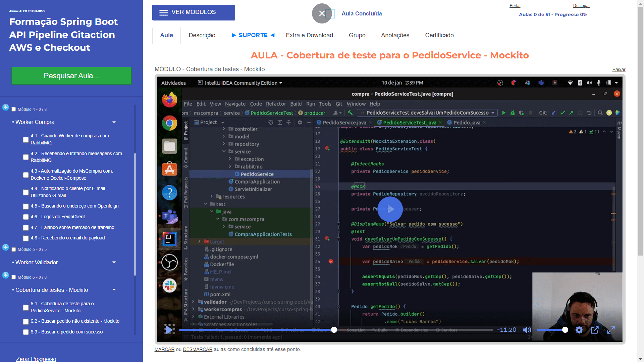Click the Microsoft Teams icon in the video's dock

tap(170, 216)
